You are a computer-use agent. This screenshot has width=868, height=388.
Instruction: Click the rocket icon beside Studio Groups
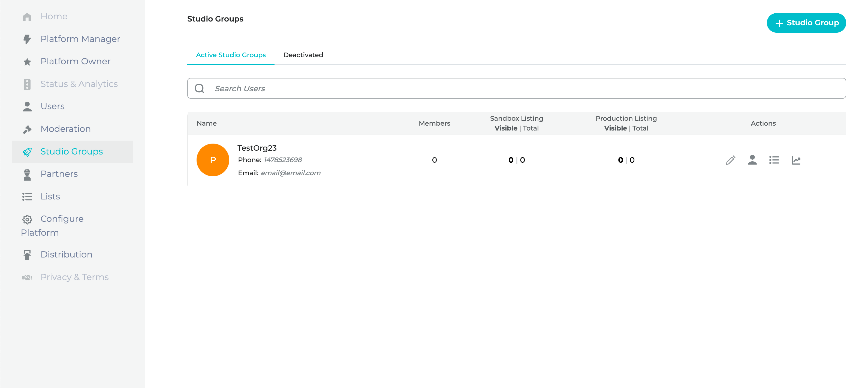click(27, 152)
